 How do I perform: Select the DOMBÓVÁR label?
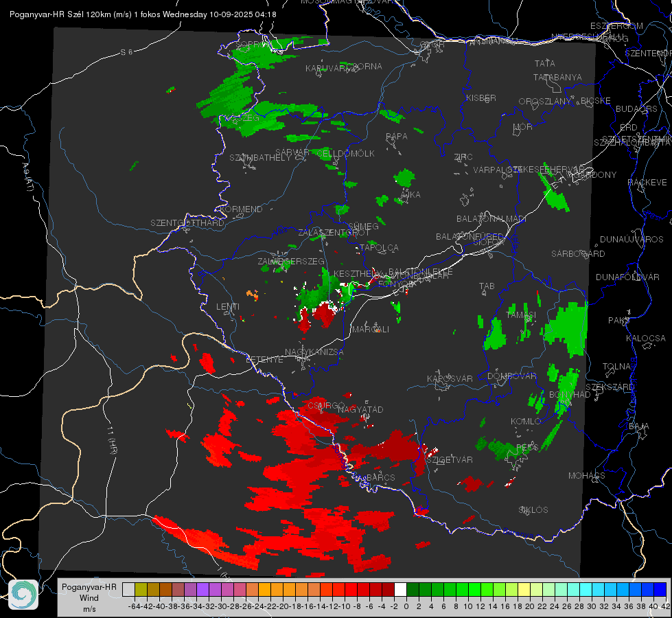(512, 376)
